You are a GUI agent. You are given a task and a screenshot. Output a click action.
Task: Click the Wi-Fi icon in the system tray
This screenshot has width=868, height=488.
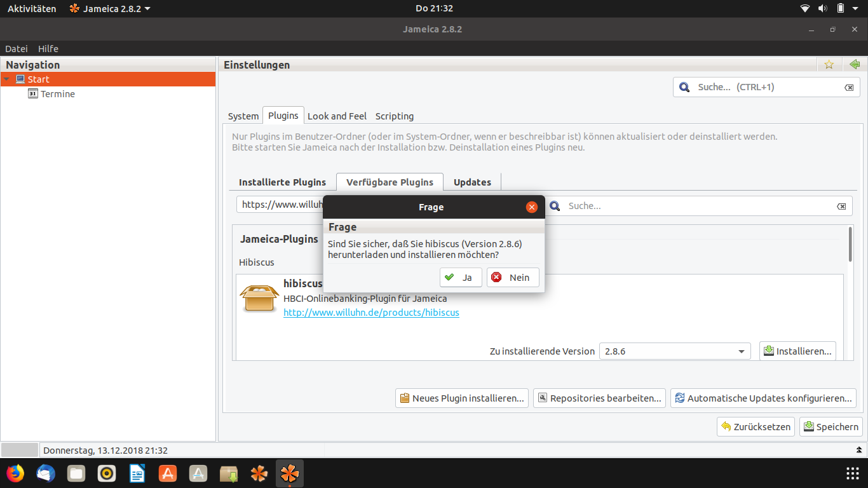click(805, 8)
